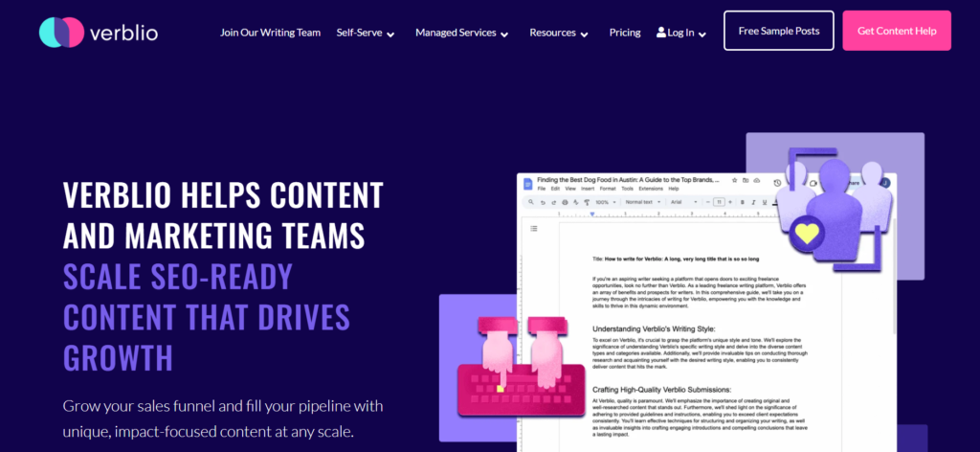Open the View menu in the doc image
The height and width of the screenshot is (452, 980).
(570, 189)
